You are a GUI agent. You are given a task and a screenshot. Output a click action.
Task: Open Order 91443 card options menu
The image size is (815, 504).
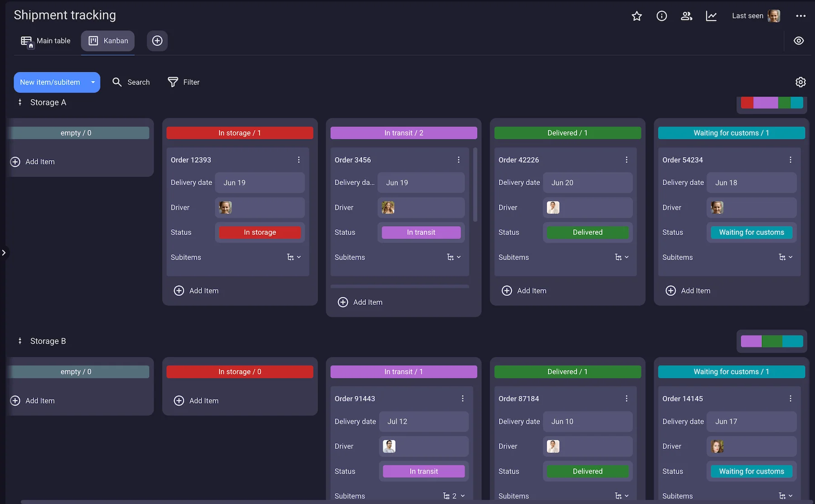pos(463,399)
